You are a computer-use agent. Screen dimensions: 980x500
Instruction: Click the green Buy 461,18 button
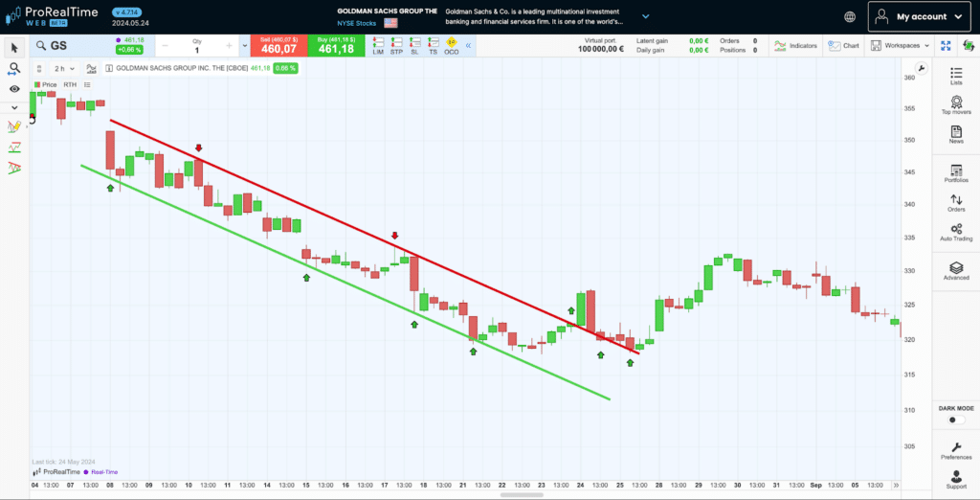pyautogui.click(x=336, y=46)
